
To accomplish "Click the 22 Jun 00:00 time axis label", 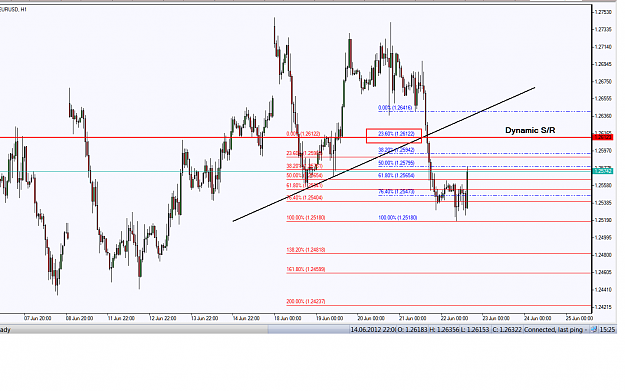I will point(454,318).
